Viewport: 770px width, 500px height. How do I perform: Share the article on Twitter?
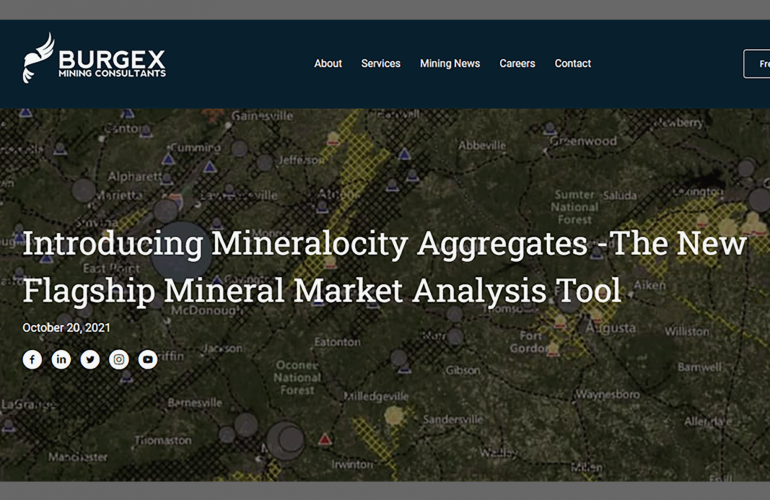(x=90, y=360)
